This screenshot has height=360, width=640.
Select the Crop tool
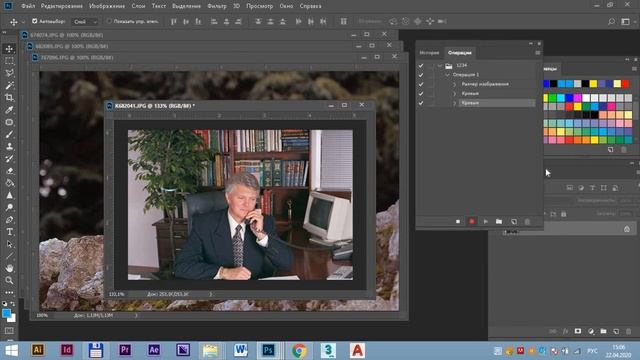[9, 98]
